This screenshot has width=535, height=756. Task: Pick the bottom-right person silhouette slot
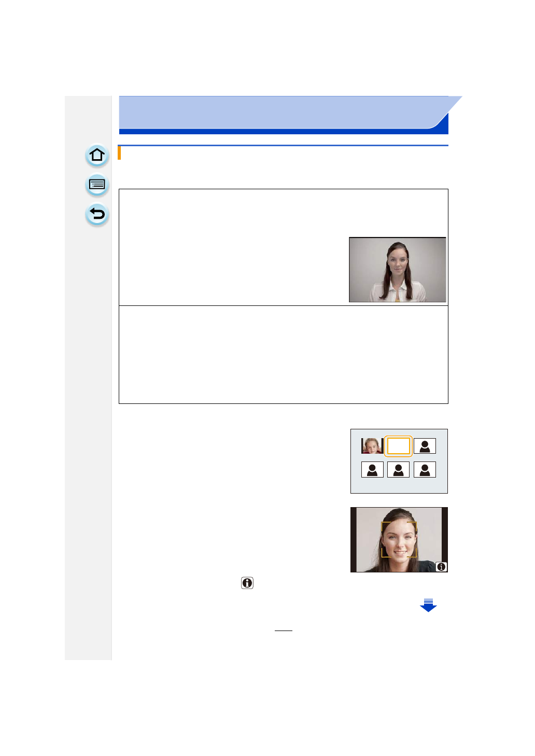point(425,470)
